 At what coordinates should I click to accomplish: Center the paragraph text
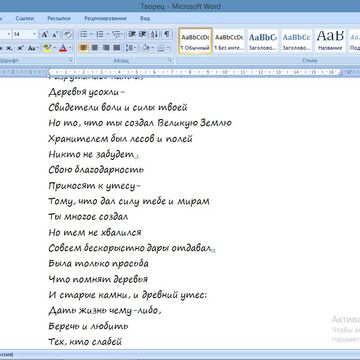coord(95,48)
